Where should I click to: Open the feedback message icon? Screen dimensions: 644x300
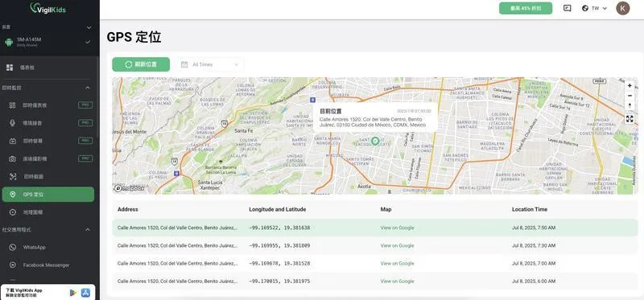click(x=568, y=8)
